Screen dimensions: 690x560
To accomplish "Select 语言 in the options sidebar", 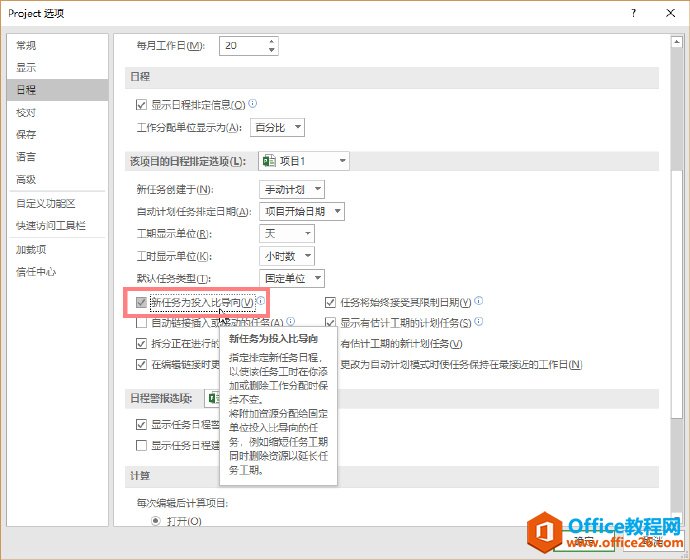I will pos(57,157).
